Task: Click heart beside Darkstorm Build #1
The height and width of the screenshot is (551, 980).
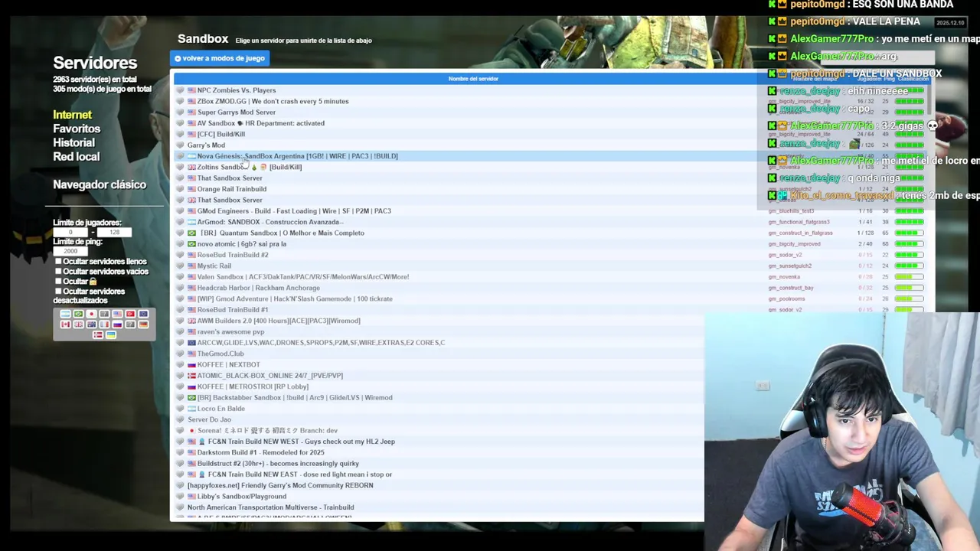Action: coord(181,452)
